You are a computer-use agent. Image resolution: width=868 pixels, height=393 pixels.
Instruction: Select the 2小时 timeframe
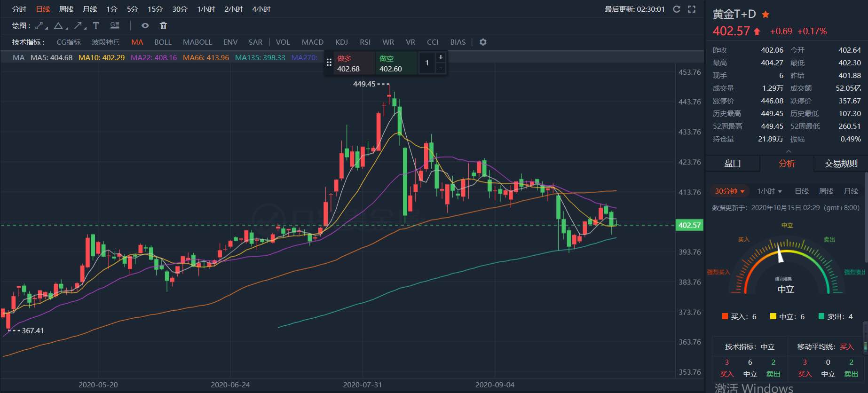[x=233, y=9]
